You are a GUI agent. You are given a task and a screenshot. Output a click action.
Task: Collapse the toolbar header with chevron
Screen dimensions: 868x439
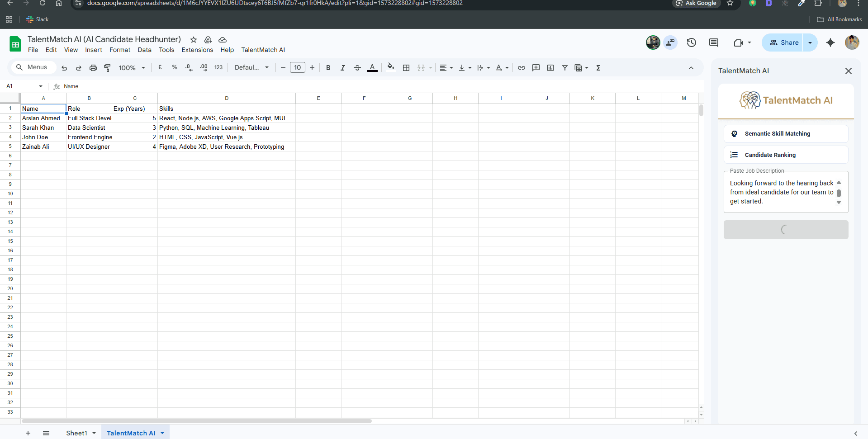(691, 68)
